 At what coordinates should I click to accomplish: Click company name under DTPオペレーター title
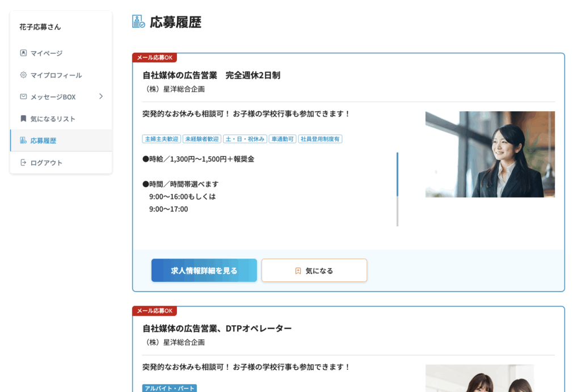coord(174,342)
